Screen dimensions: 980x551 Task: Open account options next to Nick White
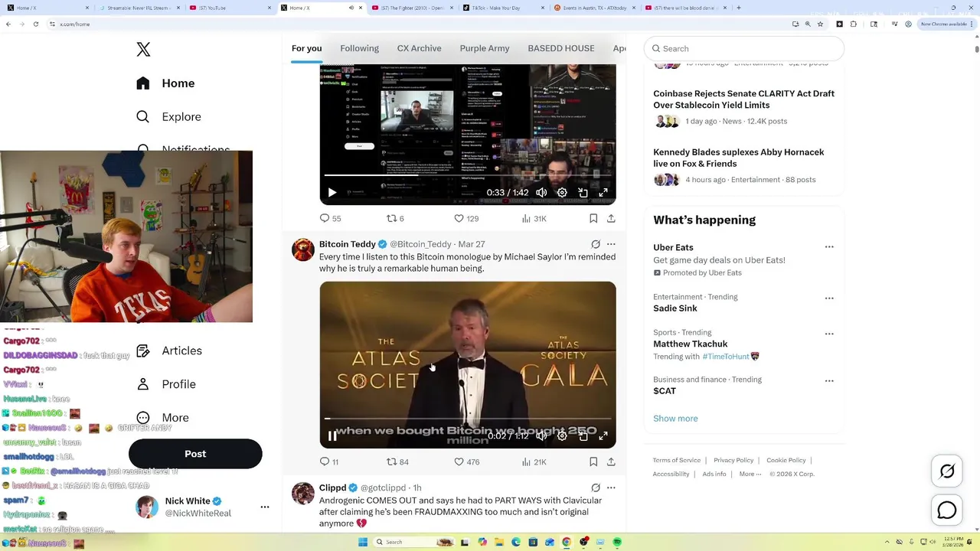coord(265,507)
